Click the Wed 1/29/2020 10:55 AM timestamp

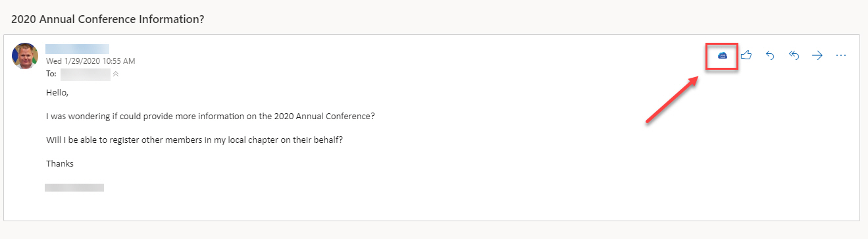pos(91,61)
